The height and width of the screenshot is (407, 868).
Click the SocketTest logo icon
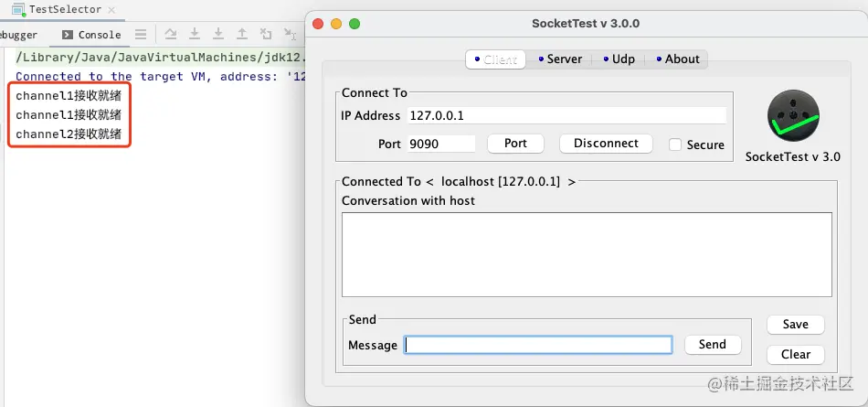coord(792,116)
